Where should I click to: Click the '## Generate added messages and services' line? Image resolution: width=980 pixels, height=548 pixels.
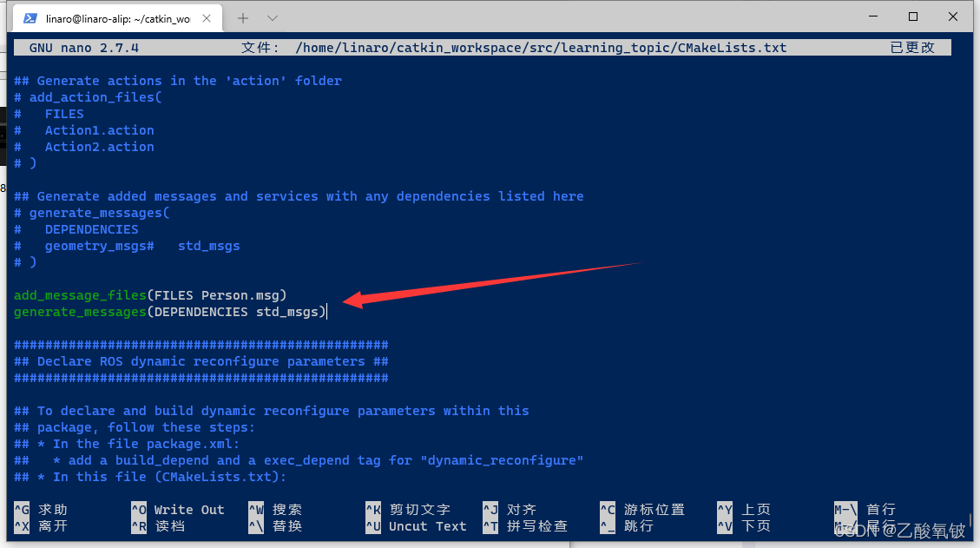click(x=299, y=196)
